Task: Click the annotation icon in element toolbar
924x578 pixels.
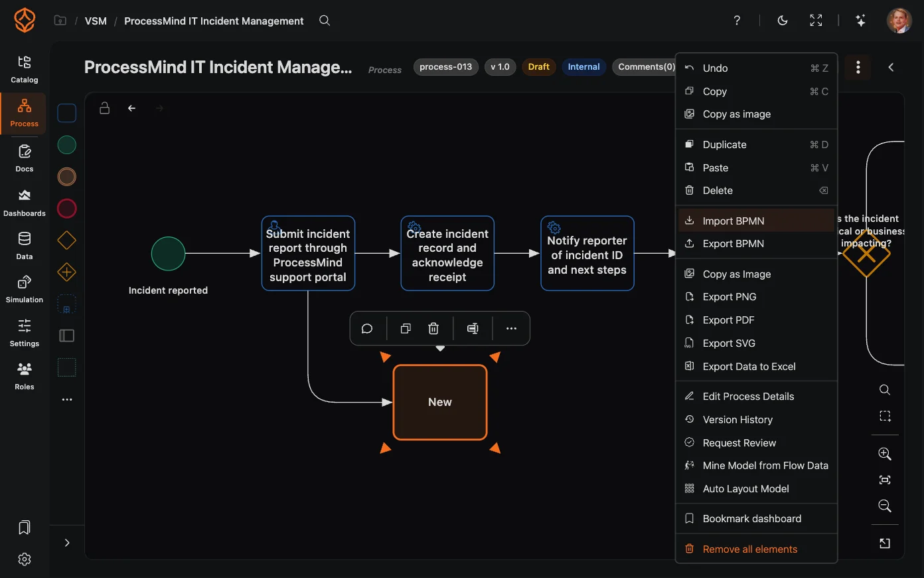Action: point(473,329)
